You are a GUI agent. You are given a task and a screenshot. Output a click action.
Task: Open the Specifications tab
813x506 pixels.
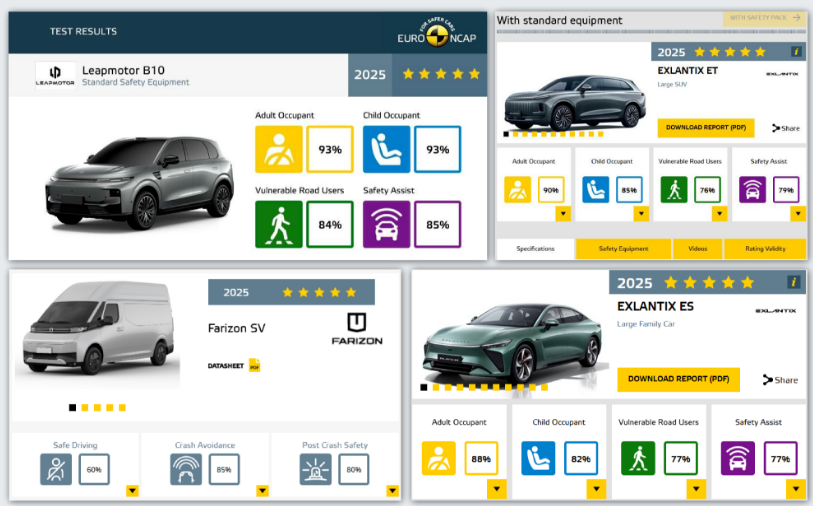click(x=535, y=249)
